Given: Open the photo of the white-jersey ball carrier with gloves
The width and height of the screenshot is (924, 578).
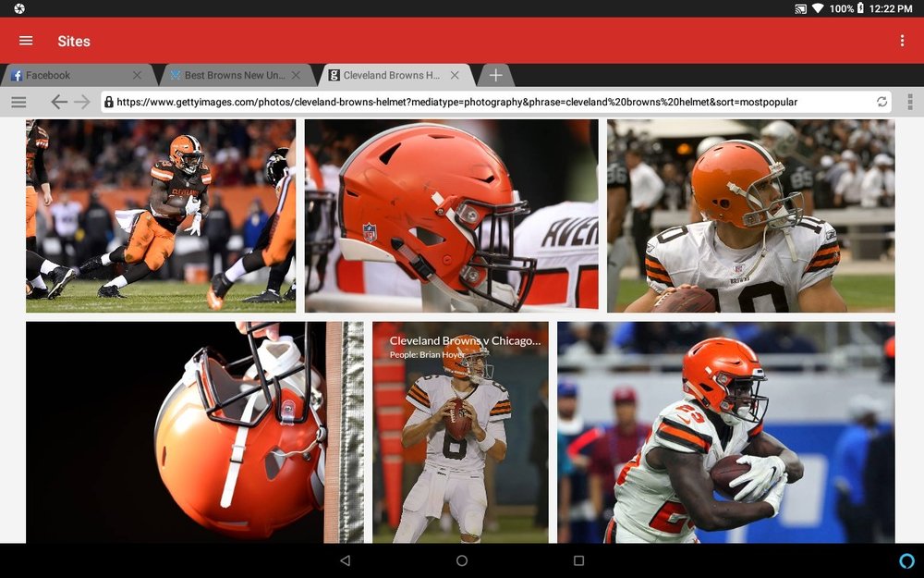Looking at the screenshot, I should coord(726,432).
